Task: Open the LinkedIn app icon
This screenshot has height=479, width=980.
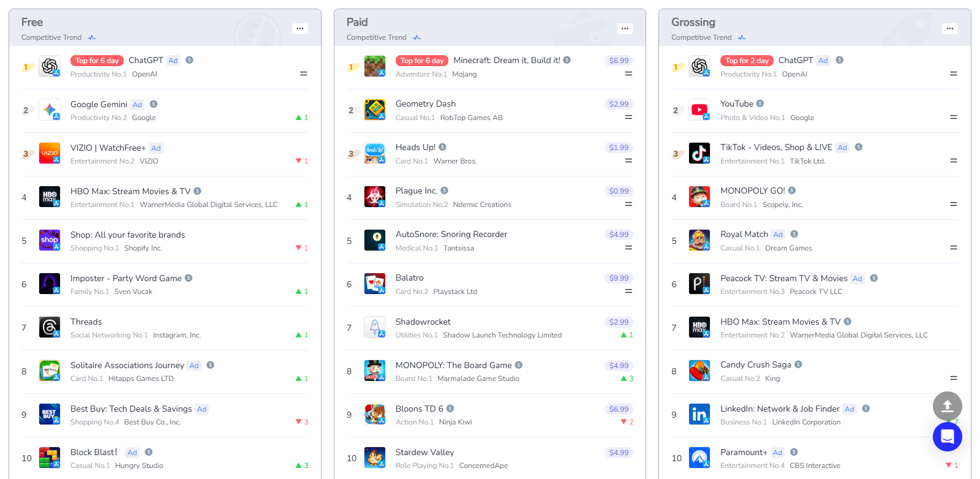Action: [699, 414]
